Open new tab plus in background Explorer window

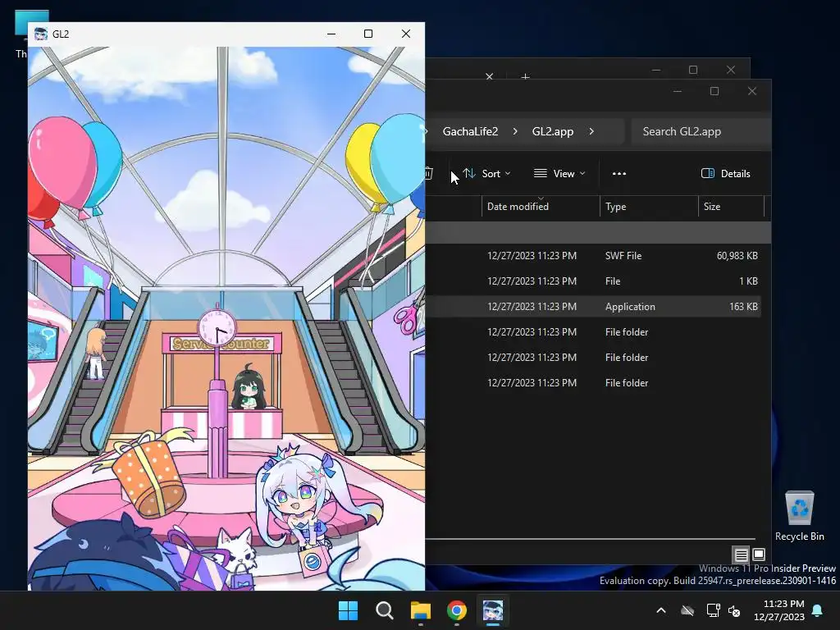click(526, 76)
